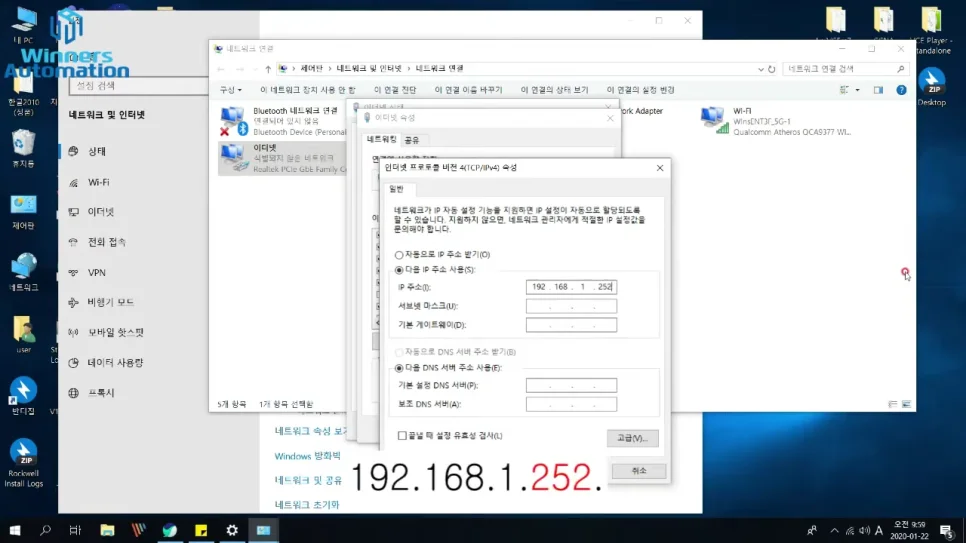Select the Wi-Fi network adapter icon

tap(714, 120)
